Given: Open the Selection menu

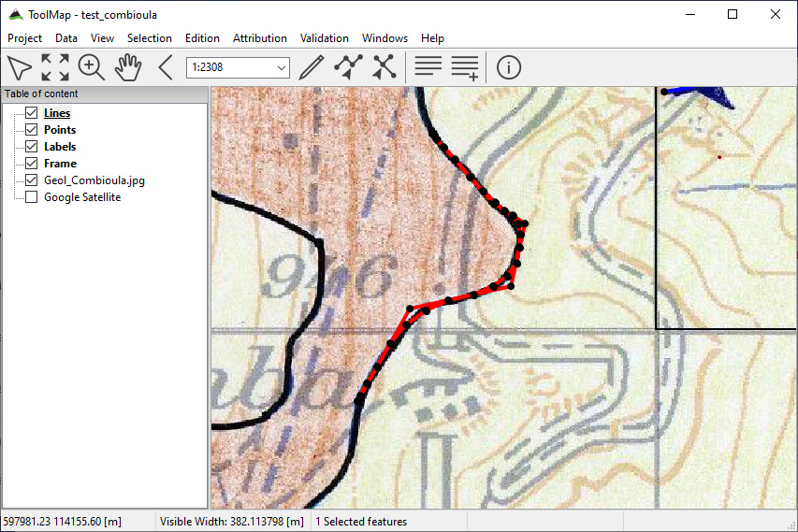Looking at the screenshot, I should [149, 38].
